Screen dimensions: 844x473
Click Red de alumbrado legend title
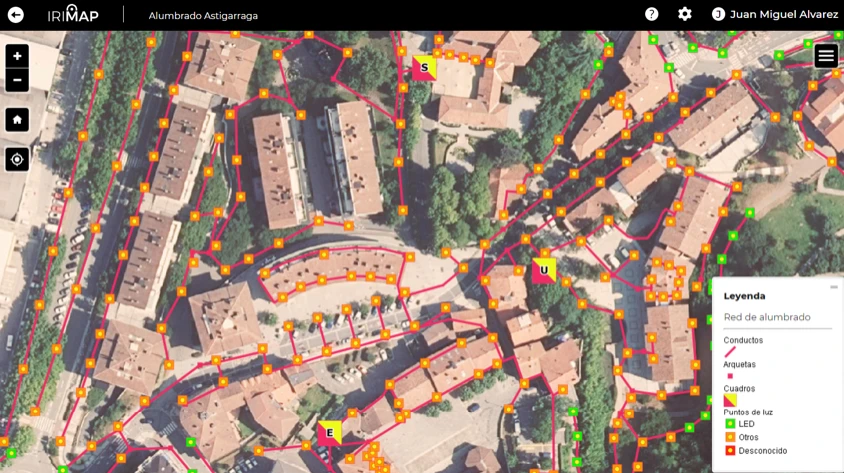pyautogui.click(x=766, y=317)
